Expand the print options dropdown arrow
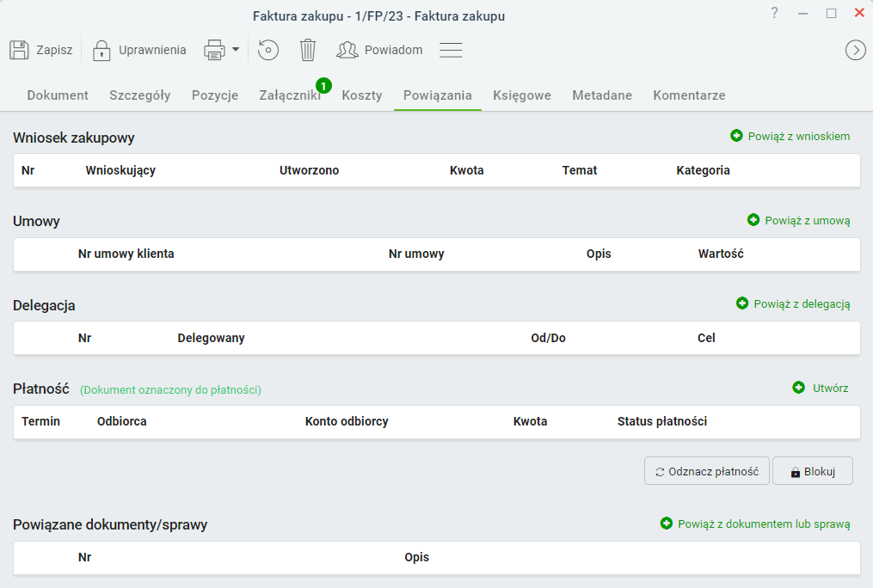The image size is (873, 588). tap(236, 50)
